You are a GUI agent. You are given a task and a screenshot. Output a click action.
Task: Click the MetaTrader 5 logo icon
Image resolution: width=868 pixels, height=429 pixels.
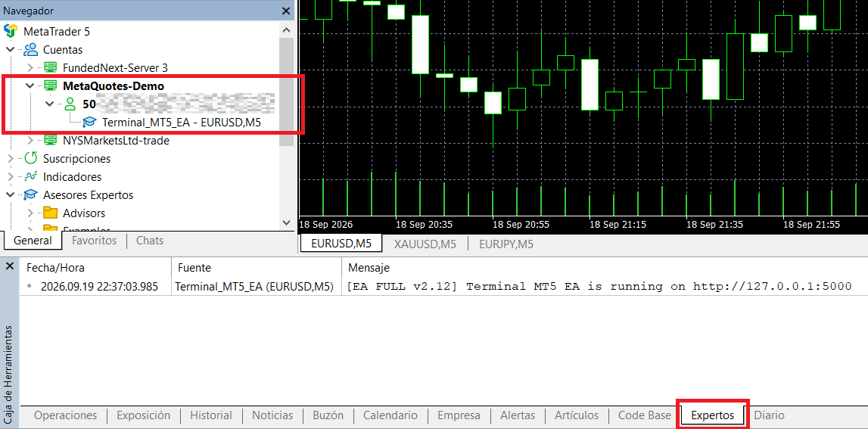10,31
